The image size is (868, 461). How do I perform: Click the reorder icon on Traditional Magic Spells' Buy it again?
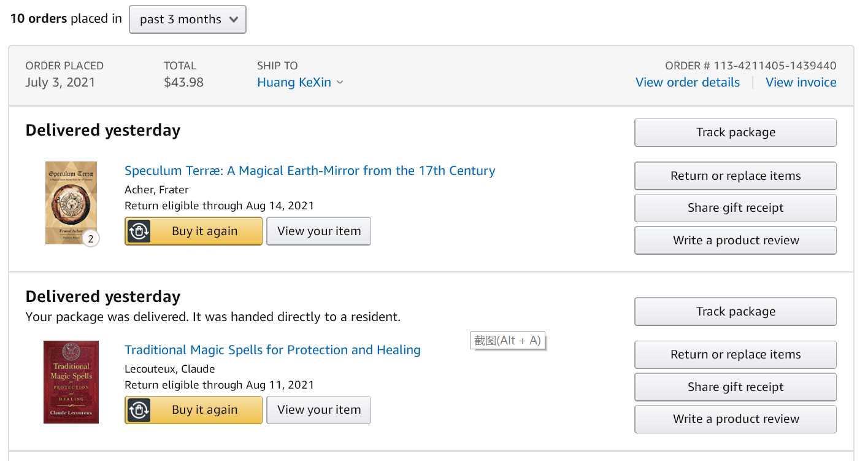click(x=139, y=410)
